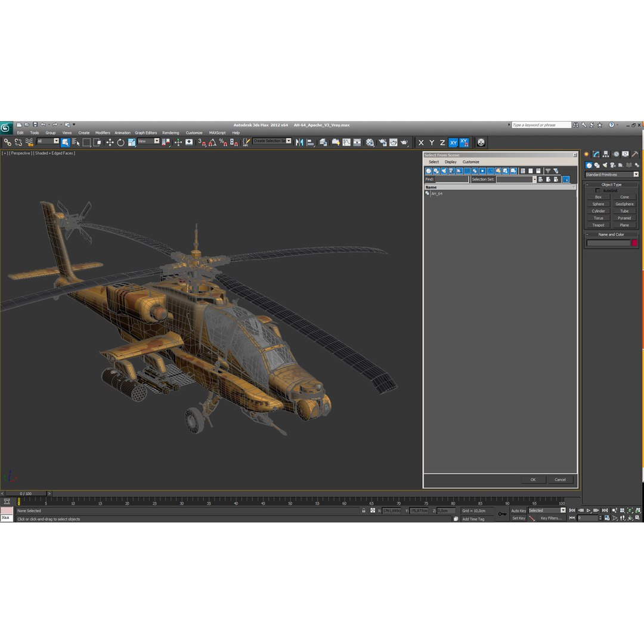Open the Create Selection Set dropdown

(x=272, y=141)
